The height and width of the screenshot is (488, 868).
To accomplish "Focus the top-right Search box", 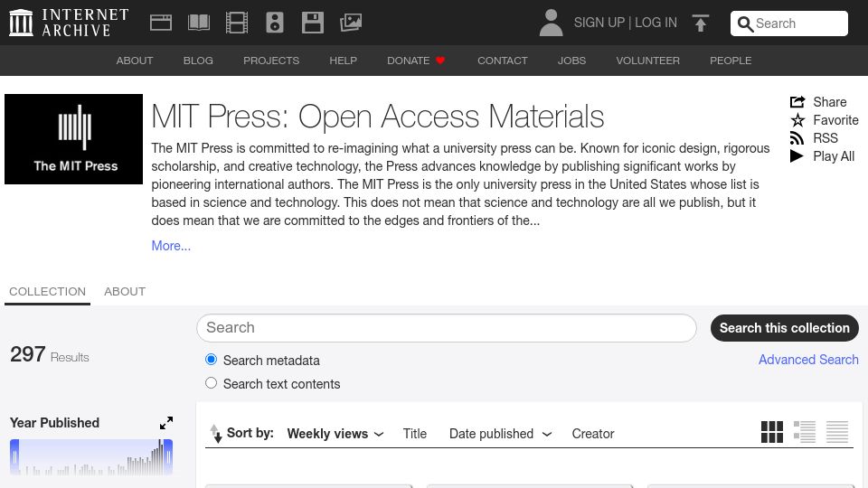I will 788,23.
